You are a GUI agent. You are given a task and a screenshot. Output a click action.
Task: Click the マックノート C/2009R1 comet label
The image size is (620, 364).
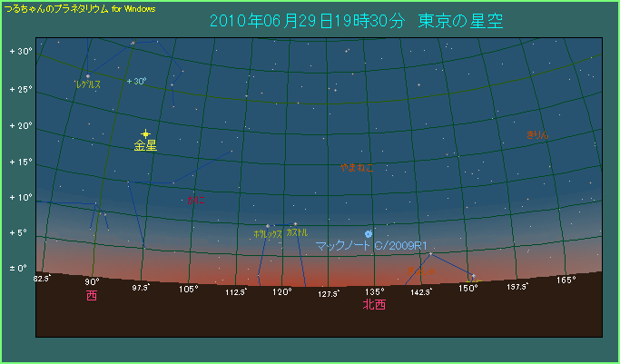371,246
